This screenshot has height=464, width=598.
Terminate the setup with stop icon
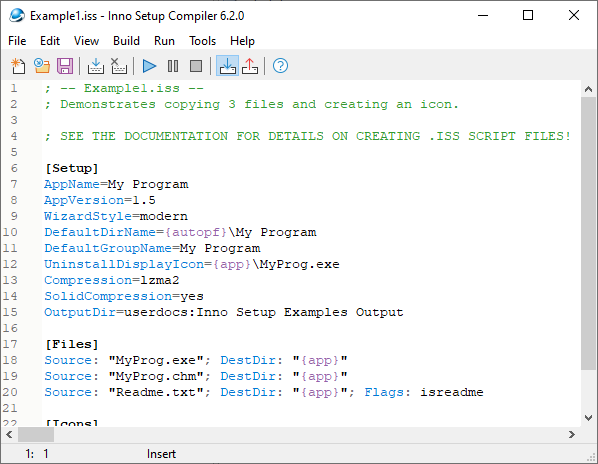[196, 66]
